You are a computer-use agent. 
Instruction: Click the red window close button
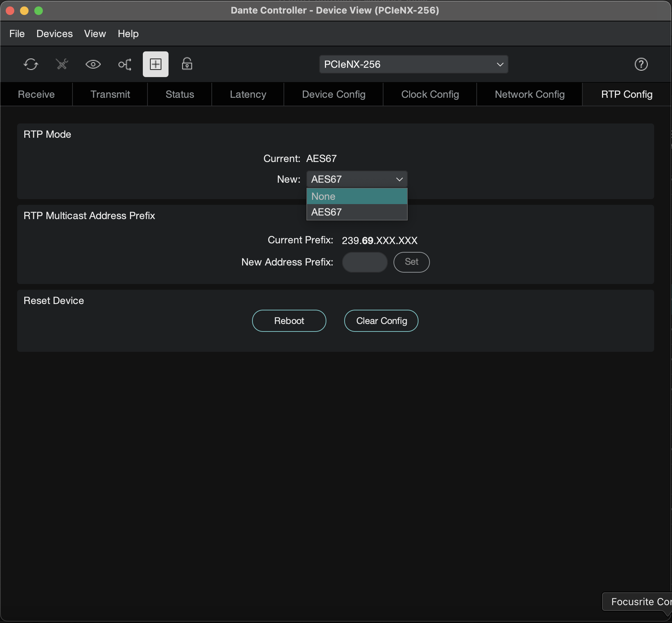[10, 11]
